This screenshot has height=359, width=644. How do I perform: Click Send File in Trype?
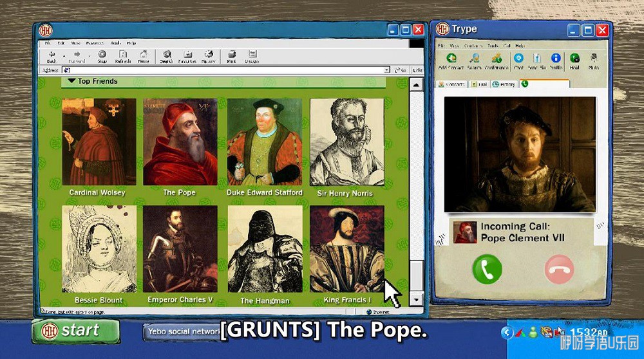(x=537, y=61)
